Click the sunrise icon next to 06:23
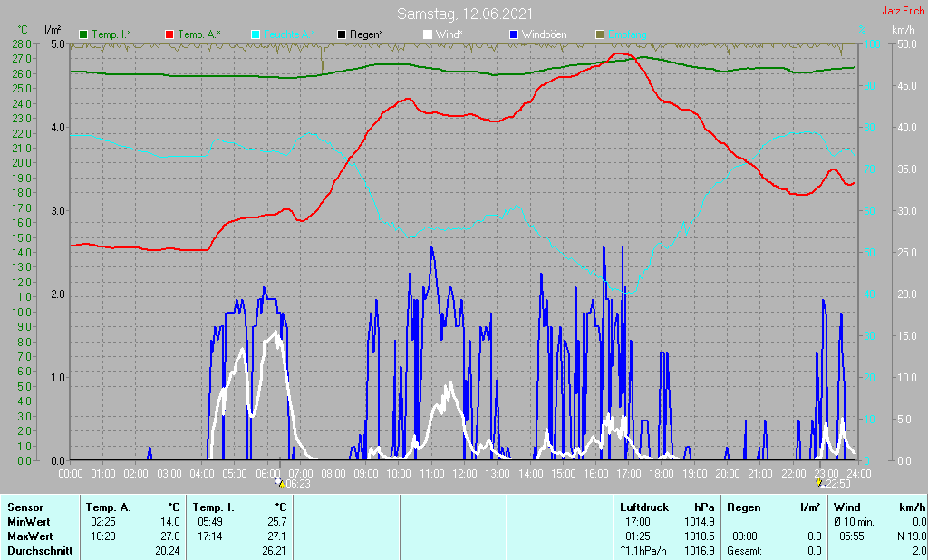The width and height of the screenshot is (928, 560). click(281, 484)
